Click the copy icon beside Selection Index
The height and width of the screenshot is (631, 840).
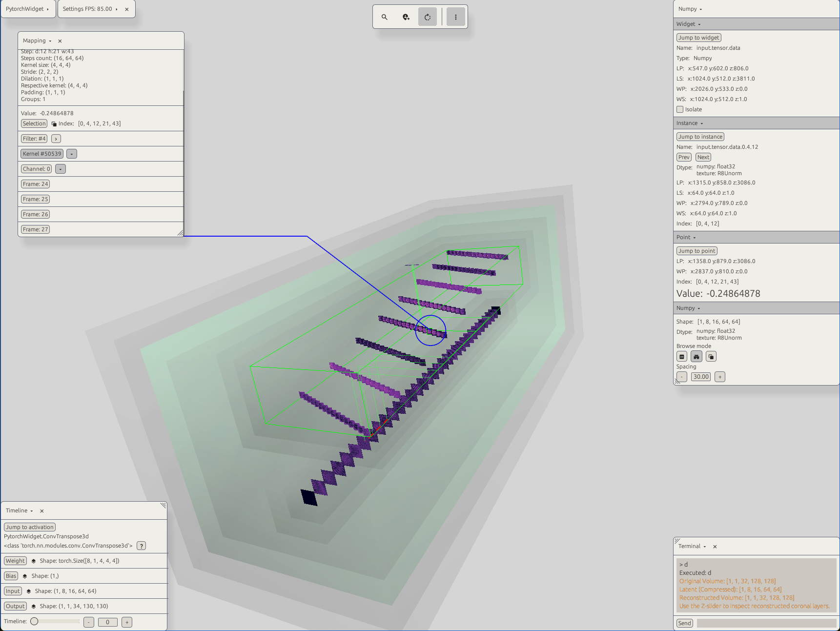(54, 124)
